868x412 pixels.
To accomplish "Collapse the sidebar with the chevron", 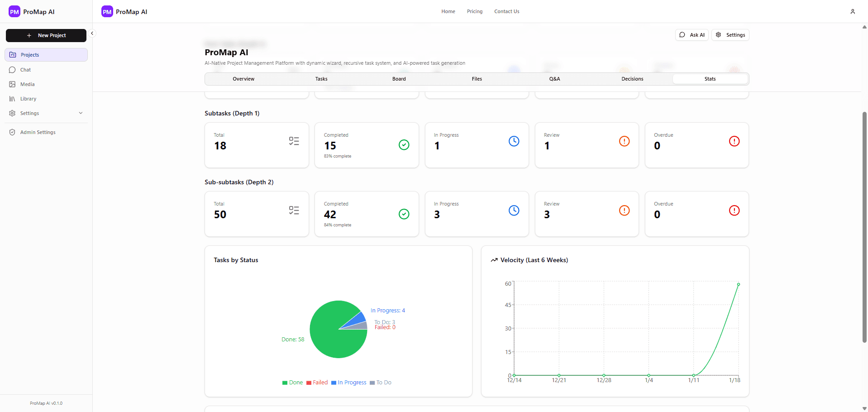I will (92, 33).
